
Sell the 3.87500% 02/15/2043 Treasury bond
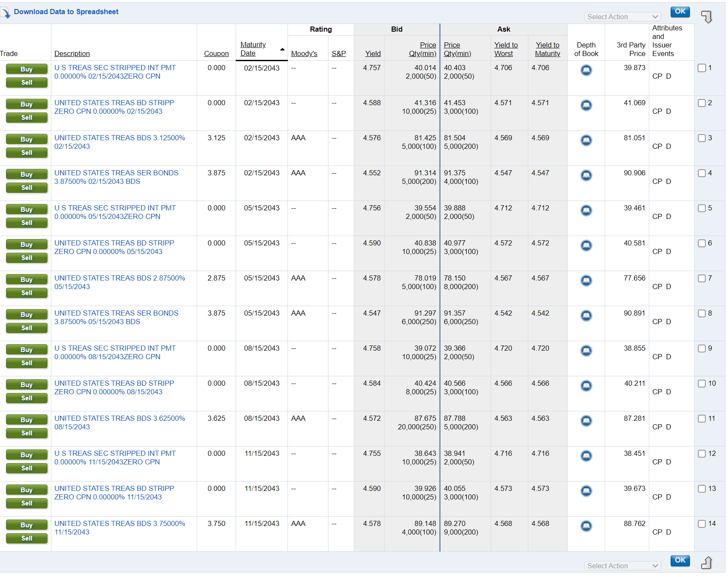27,188
